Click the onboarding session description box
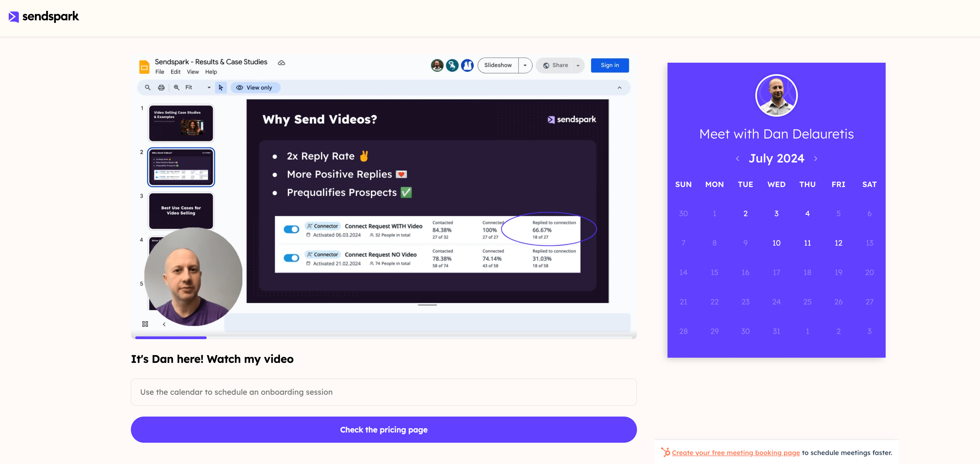The width and height of the screenshot is (980, 464). tap(383, 392)
